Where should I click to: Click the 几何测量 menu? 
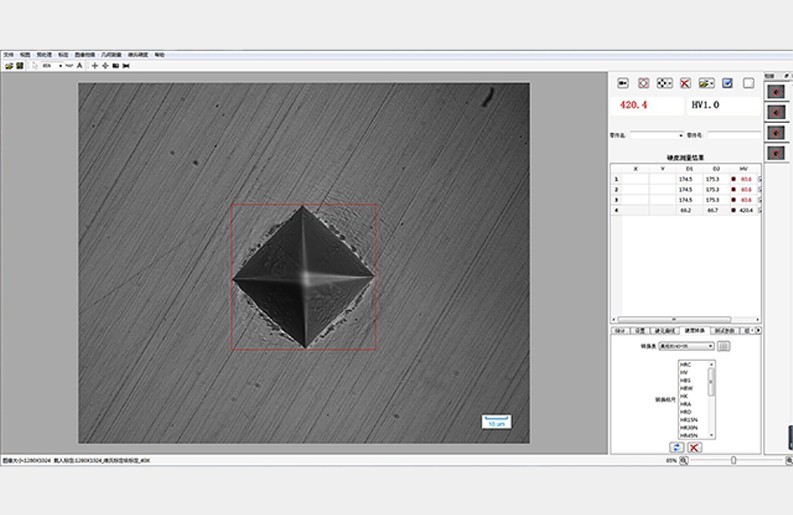(x=111, y=55)
